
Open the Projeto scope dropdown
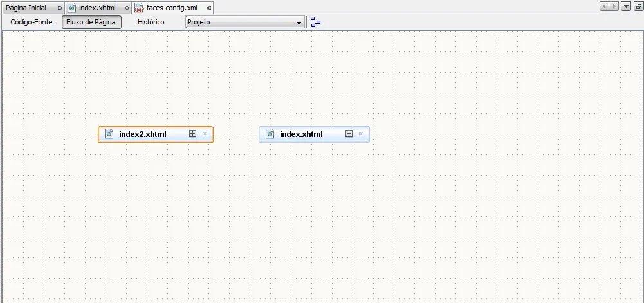(244, 22)
